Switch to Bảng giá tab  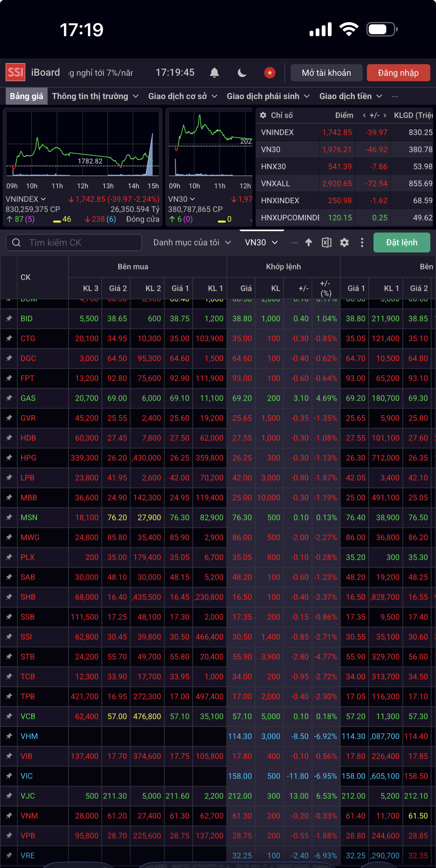(26, 96)
